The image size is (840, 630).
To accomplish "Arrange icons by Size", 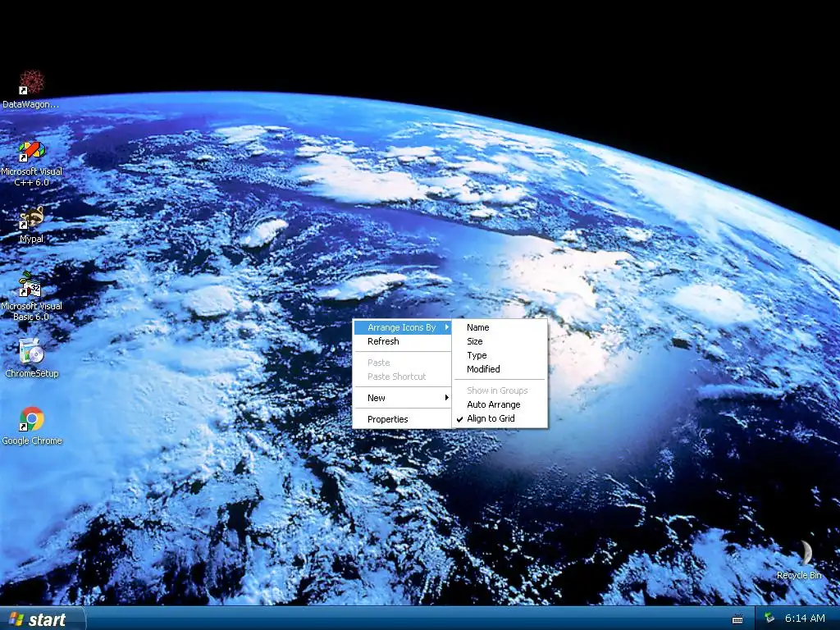I will point(500,341).
